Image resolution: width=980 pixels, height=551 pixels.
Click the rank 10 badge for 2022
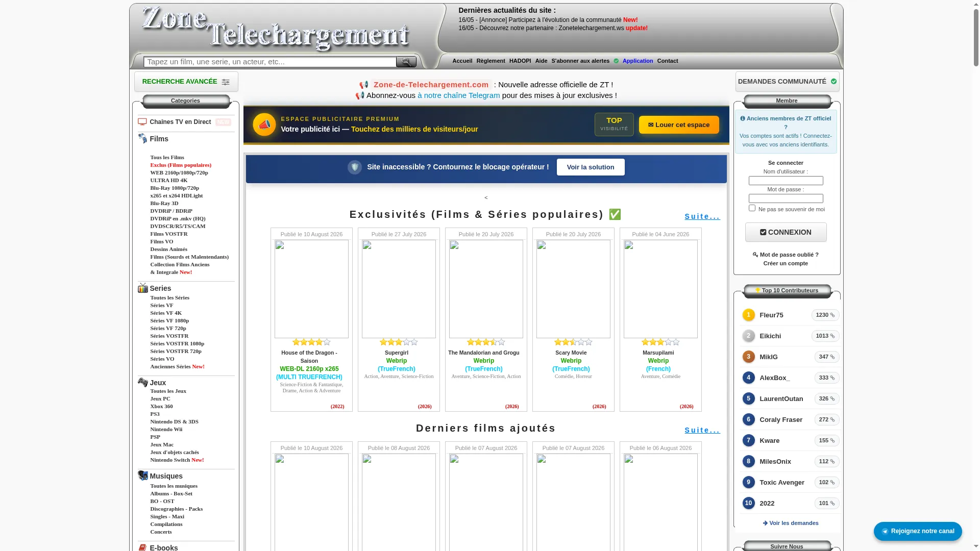point(749,504)
